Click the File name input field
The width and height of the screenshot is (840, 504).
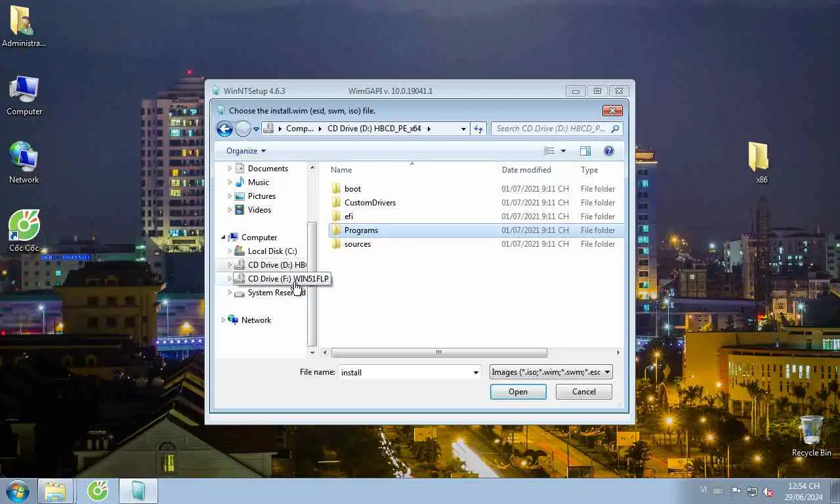(x=404, y=372)
